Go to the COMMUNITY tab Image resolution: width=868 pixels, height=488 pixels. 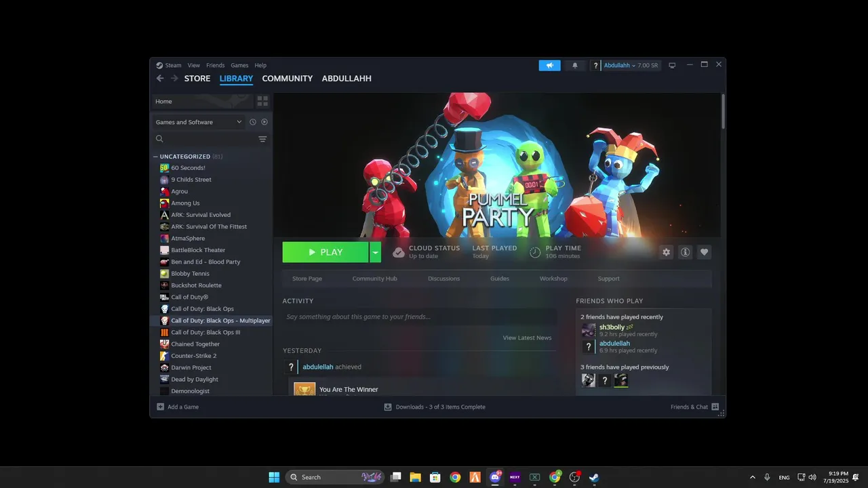288,79
